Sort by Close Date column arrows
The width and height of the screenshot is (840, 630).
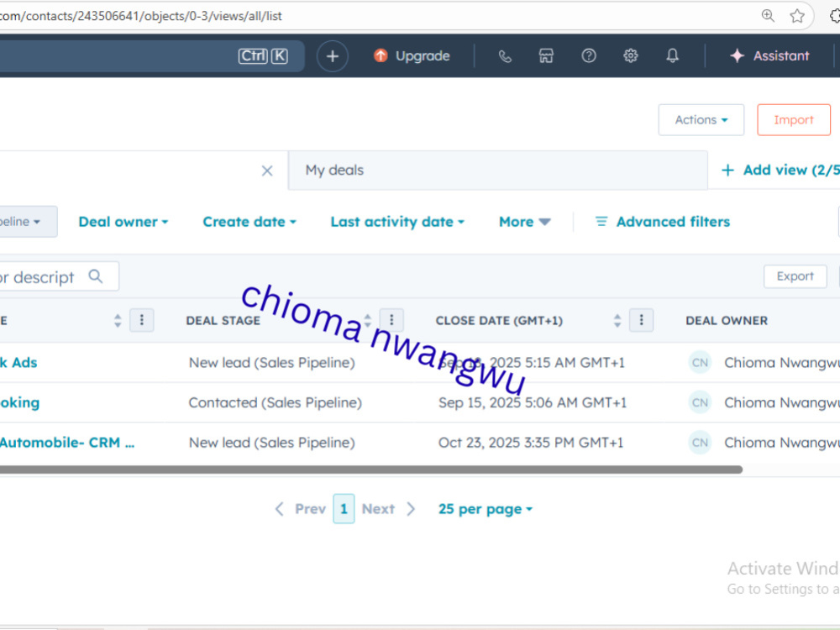(x=617, y=320)
